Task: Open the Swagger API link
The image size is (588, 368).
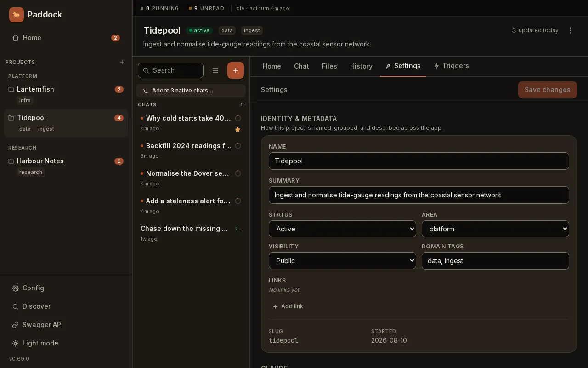Action: click(x=66, y=325)
